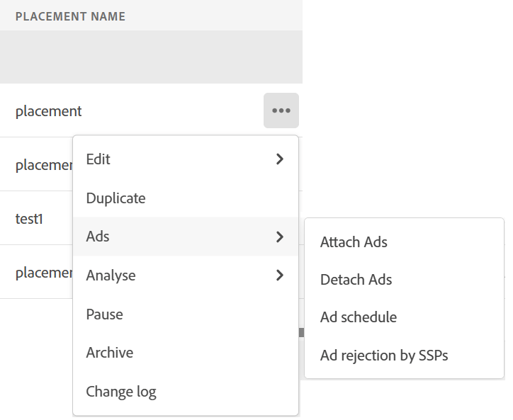Click the filter field under Placement Name
This screenshot has height=420, width=513.
151,57
